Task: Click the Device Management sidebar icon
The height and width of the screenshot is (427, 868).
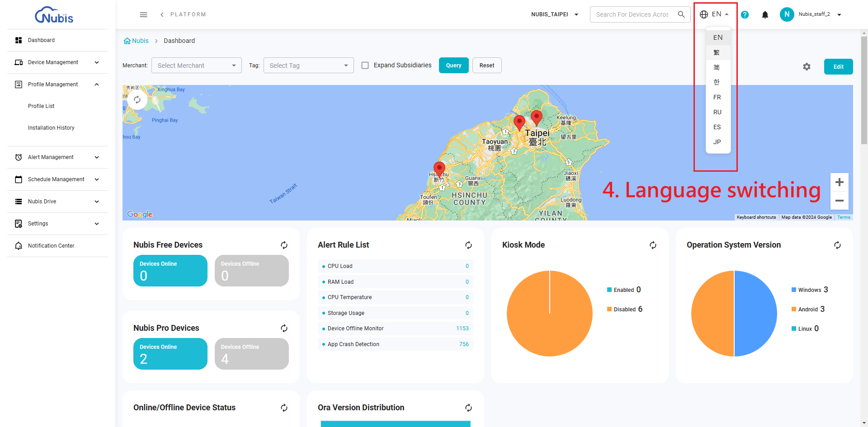Action: [x=19, y=62]
